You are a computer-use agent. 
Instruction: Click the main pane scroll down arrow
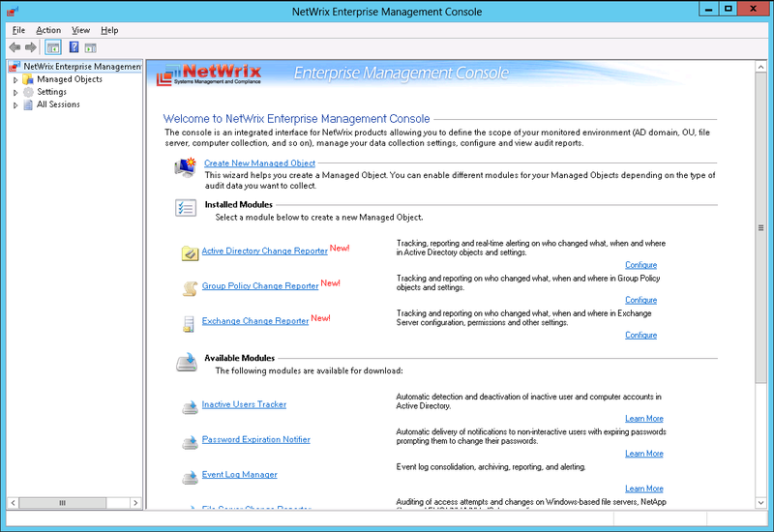(x=760, y=502)
